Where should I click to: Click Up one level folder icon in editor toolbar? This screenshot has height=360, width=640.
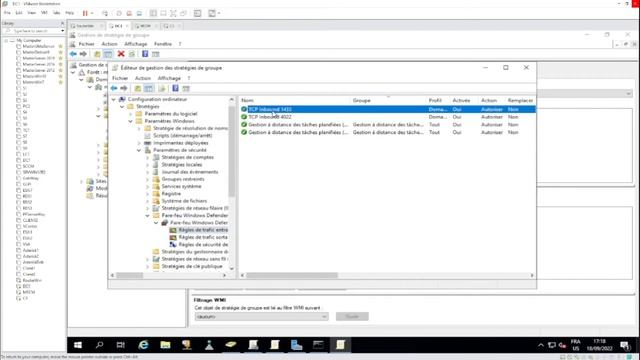(x=138, y=88)
